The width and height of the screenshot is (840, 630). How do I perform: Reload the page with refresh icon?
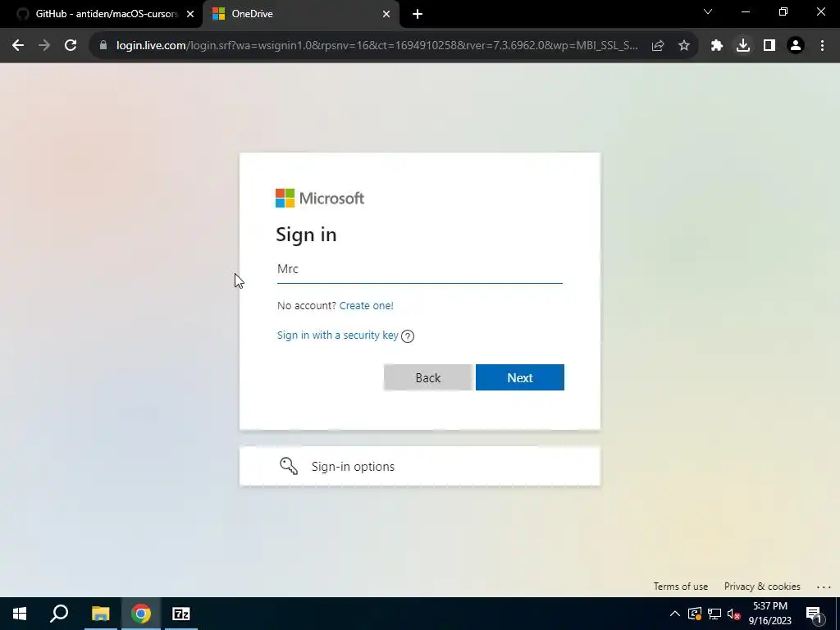click(71, 46)
